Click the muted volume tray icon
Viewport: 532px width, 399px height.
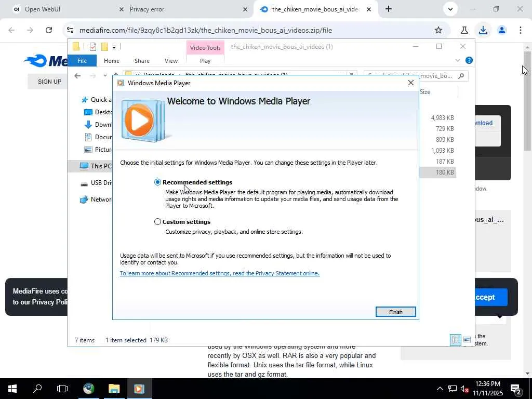(x=464, y=389)
